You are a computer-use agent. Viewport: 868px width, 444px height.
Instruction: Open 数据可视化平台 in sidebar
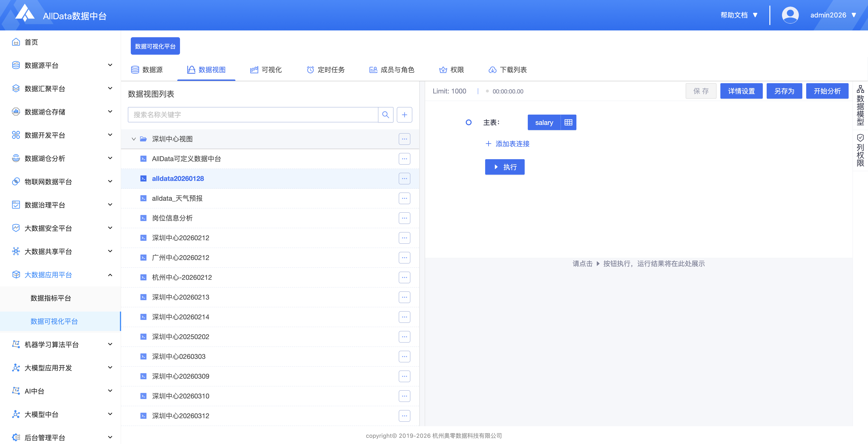[x=60, y=321]
